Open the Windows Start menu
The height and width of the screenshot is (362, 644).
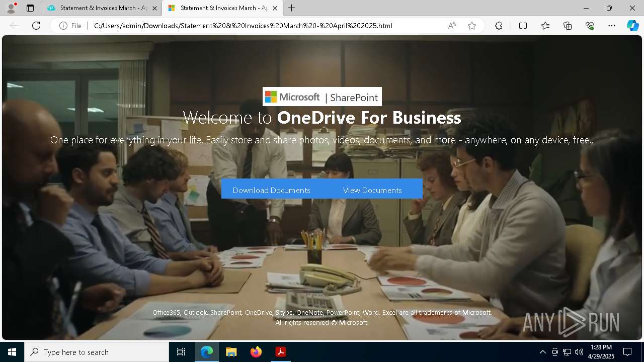12,352
